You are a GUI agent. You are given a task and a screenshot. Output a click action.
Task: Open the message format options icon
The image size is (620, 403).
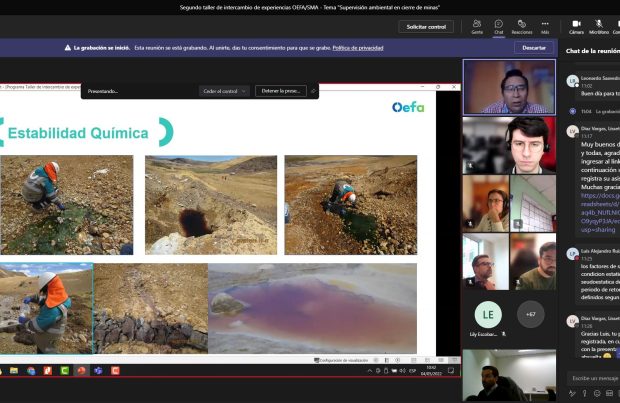pyautogui.click(x=572, y=393)
